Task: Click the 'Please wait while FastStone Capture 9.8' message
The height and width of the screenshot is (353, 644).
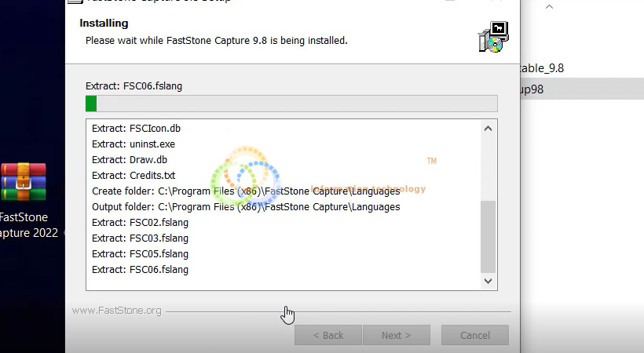Action: click(217, 41)
